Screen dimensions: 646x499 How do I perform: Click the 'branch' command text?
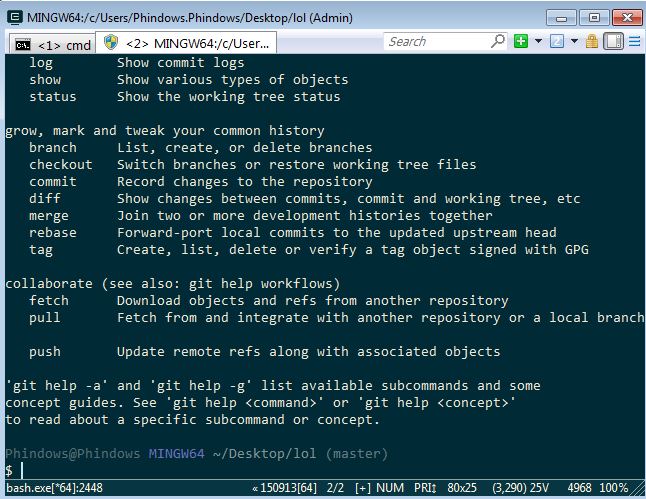click(x=53, y=148)
